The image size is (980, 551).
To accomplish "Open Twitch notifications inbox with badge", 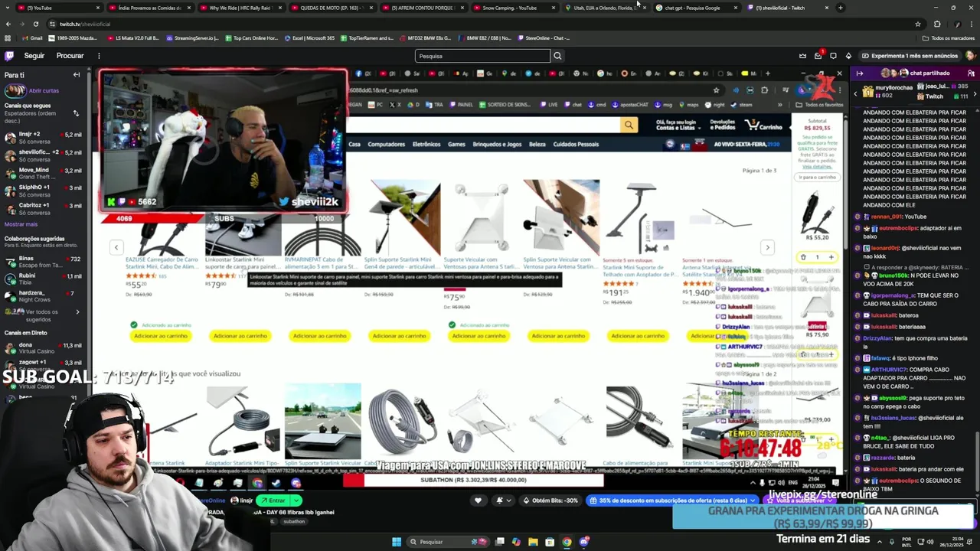I will (x=818, y=56).
